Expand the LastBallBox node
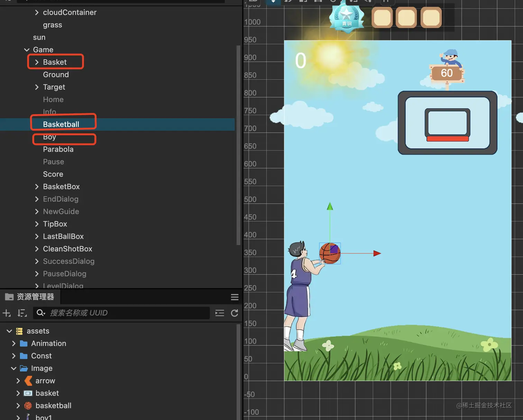Viewport: 523px width, 420px height. pos(37,236)
